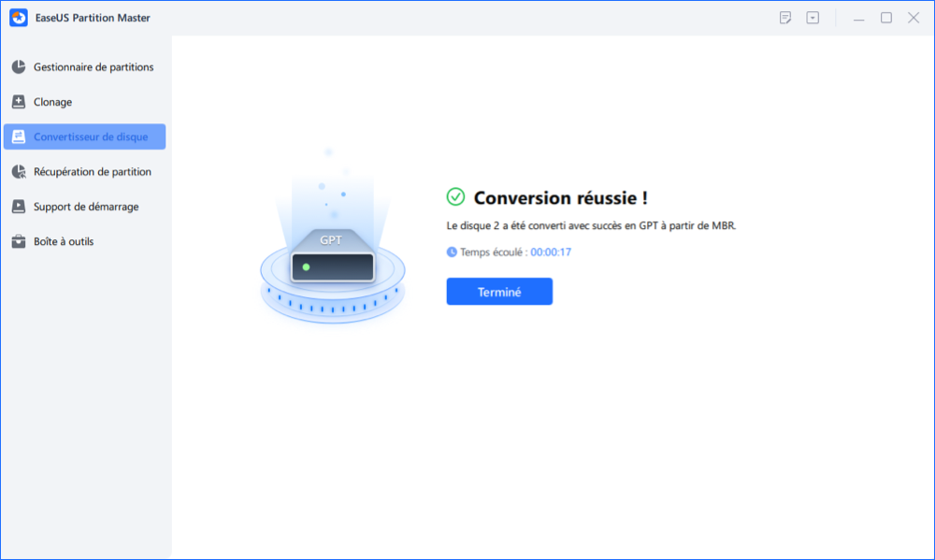935x560 pixels.
Task: Open the feedback note icon in title bar
Action: pos(785,18)
